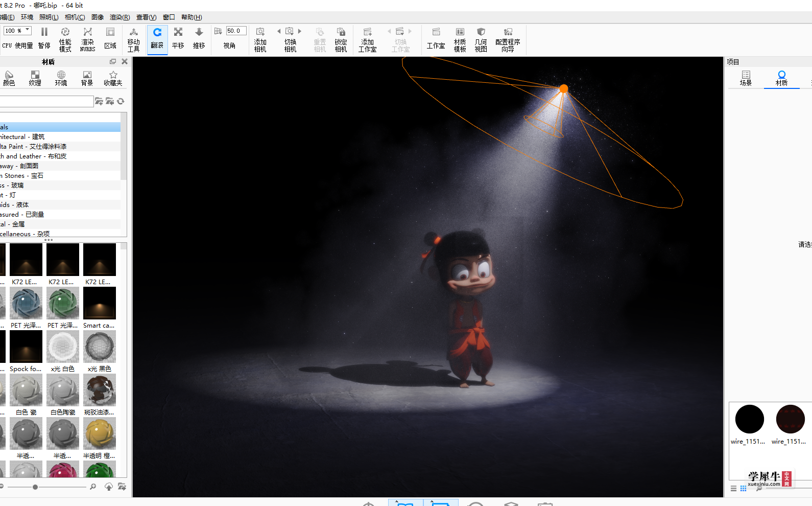Open the 环境 menu
The width and height of the screenshot is (812, 506).
pyautogui.click(x=27, y=17)
